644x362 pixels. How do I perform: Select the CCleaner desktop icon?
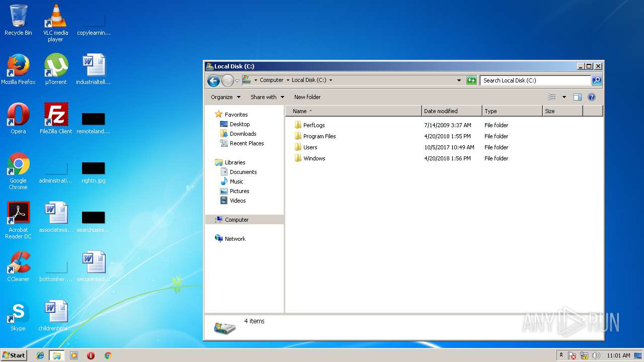tap(18, 266)
